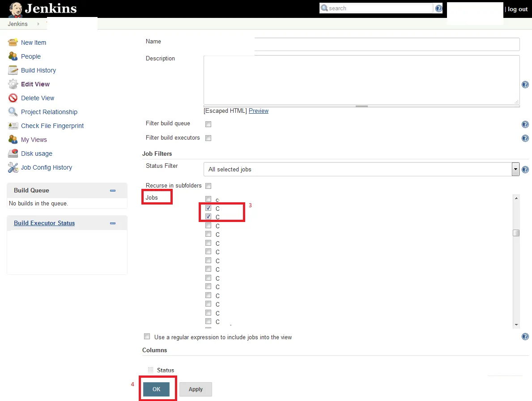Open Project Relationship magnifier icon
532x401 pixels.
[13, 112]
